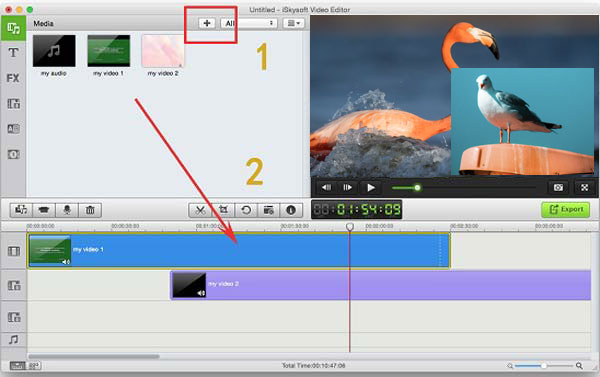Image resolution: width=600 pixels, height=377 pixels.
Task: Click the music track icon
Action: 14,339
